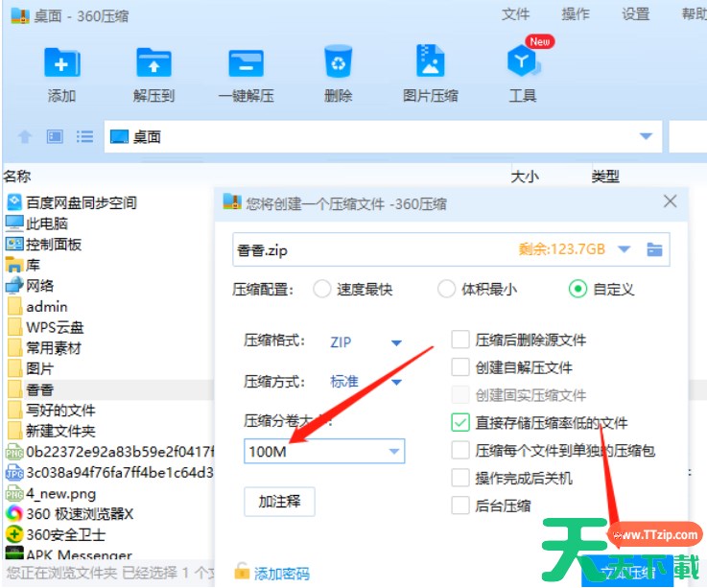Switch to thumbnail view icon

[55, 136]
